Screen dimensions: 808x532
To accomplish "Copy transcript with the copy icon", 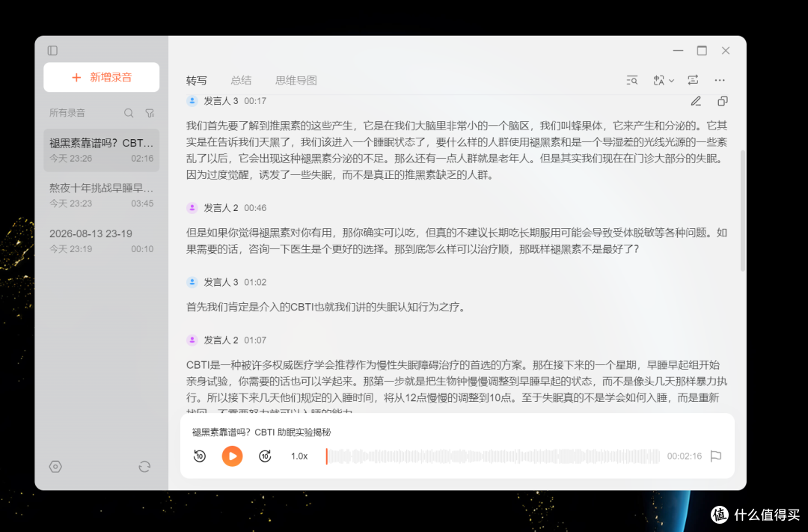I will [723, 101].
